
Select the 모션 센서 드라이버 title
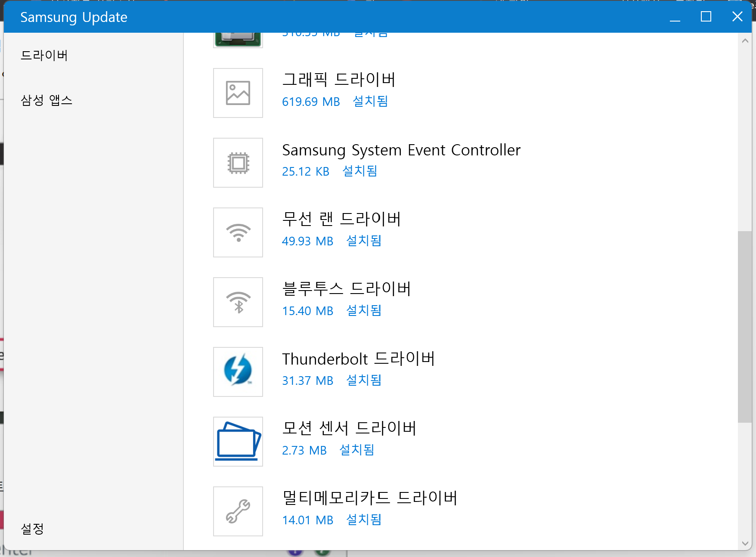pos(349,428)
